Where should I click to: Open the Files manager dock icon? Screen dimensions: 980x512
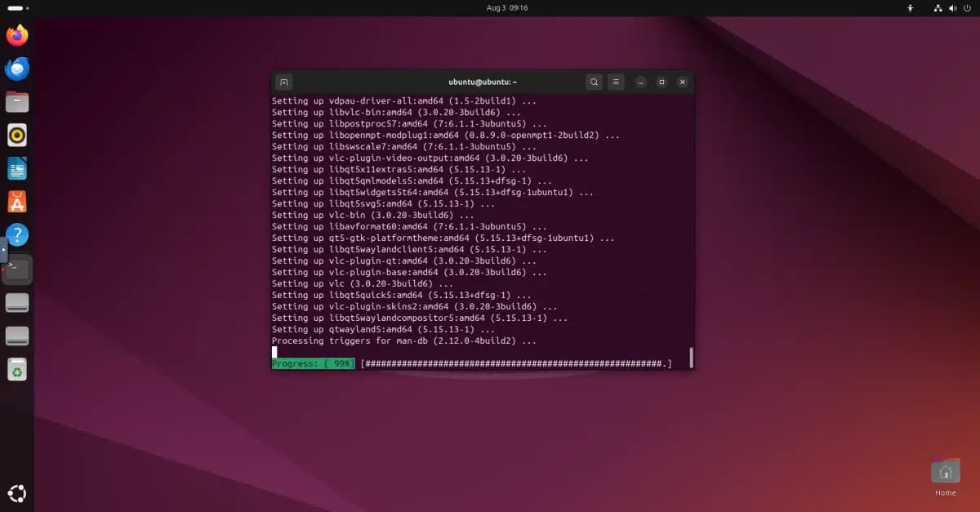pos(17,102)
